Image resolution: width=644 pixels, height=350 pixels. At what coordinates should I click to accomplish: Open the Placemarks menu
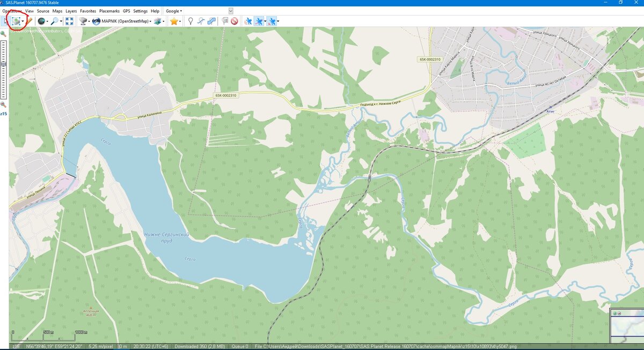109,11
